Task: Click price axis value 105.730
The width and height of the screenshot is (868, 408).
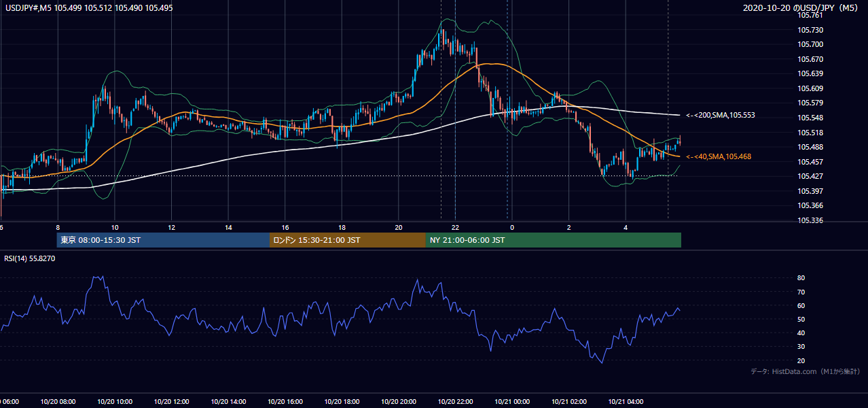Action: click(x=810, y=30)
